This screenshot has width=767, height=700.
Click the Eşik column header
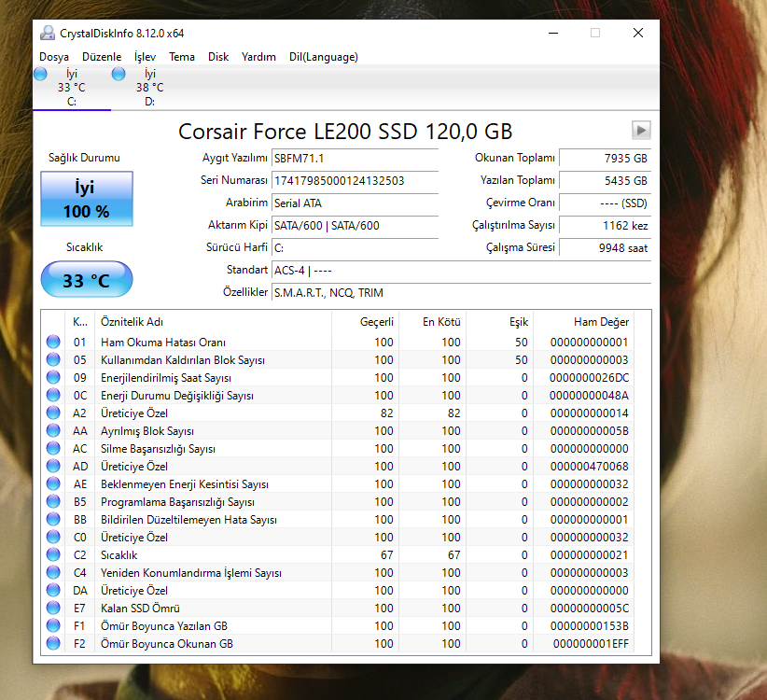[x=499, y=322]
